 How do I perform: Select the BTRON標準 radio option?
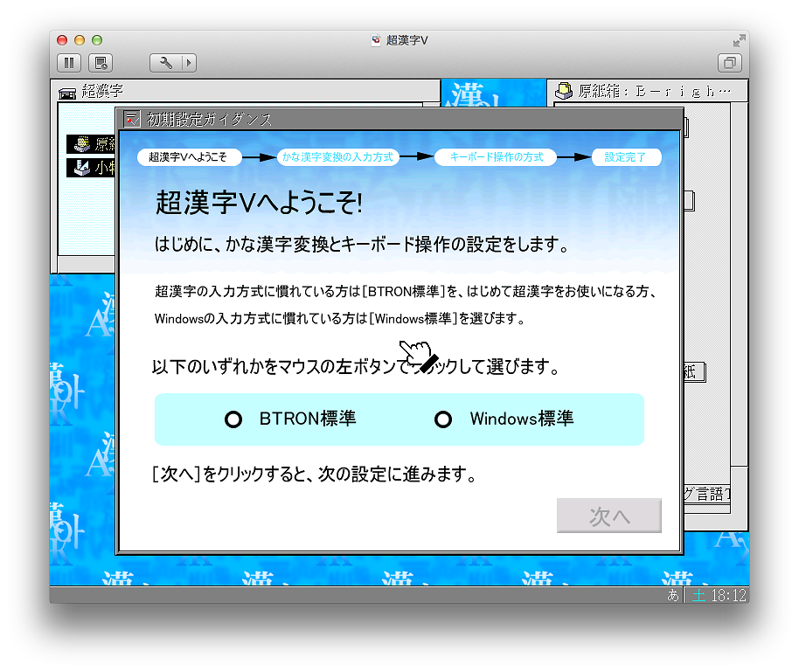tap(233, 420)
